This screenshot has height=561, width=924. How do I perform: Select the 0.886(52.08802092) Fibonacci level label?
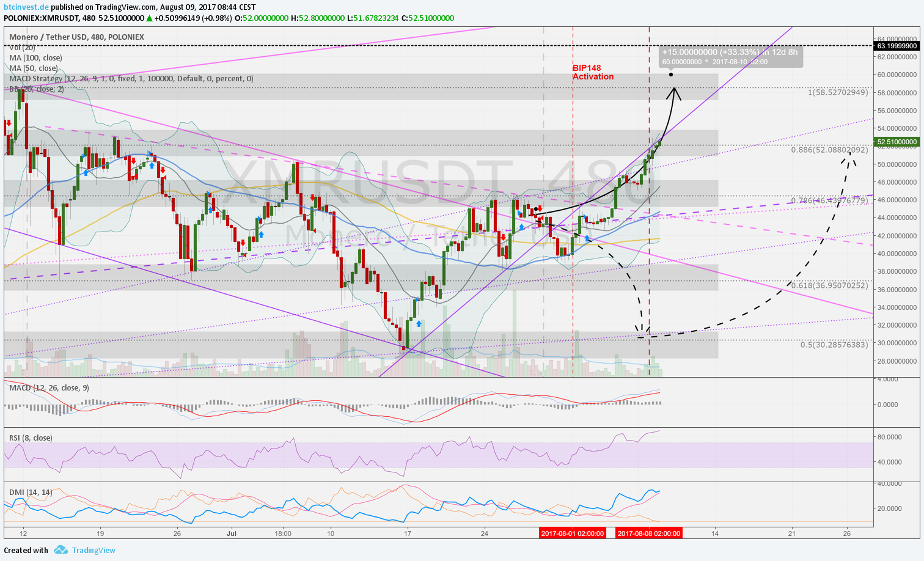click(x=829, y=149)
